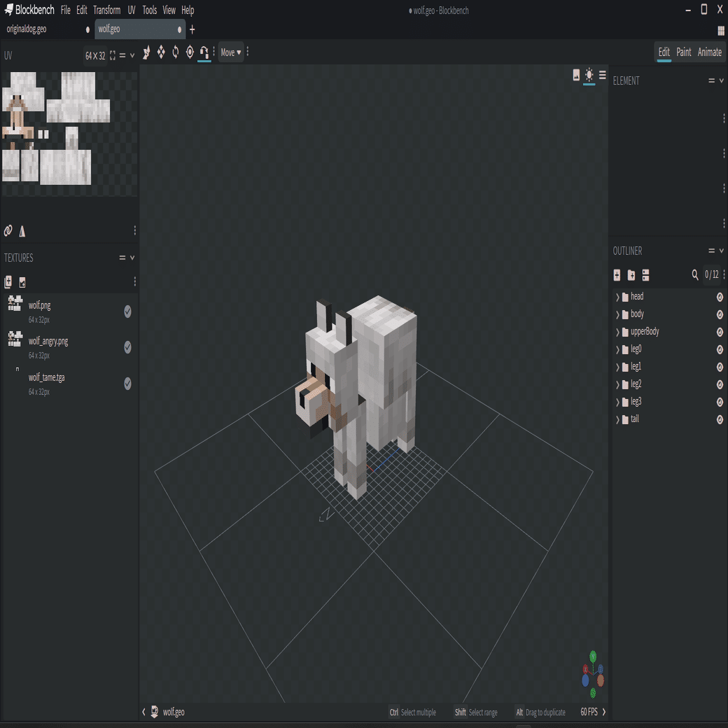Image resolution: width=728 pixels, height=728 pixels.
Task: Open the viewport hamburger menu icon
Action: [603, 75]
